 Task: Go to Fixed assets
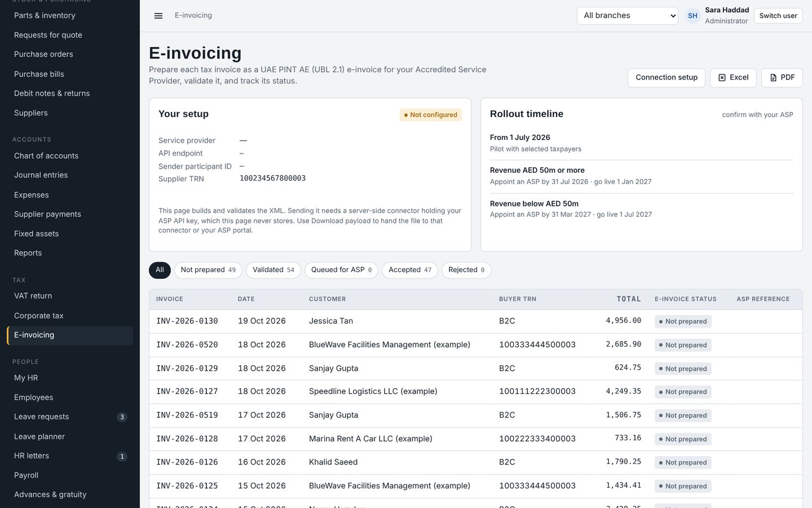pos(70,234)
